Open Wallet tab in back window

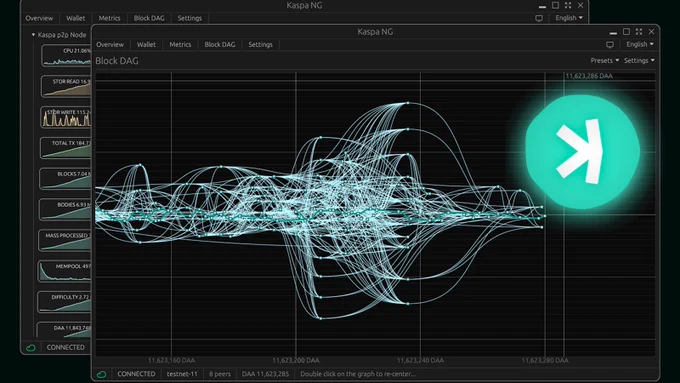(x=75, y=18)
